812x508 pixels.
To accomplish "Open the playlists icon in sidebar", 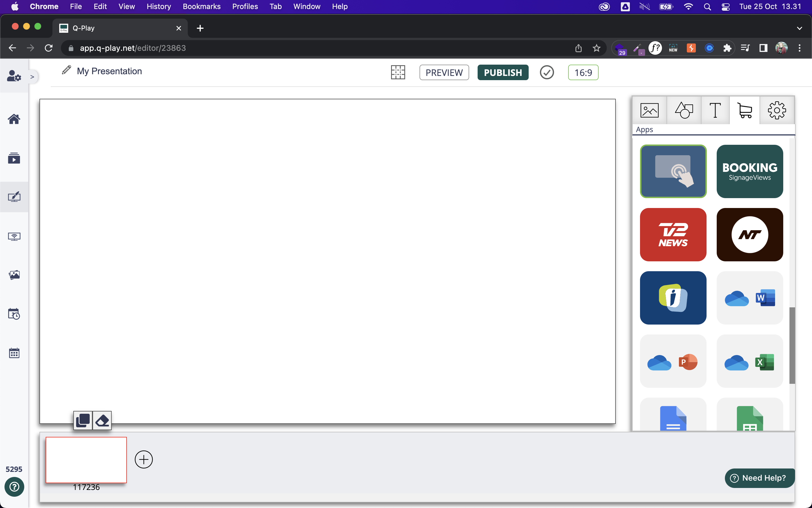I will (14, 158).
